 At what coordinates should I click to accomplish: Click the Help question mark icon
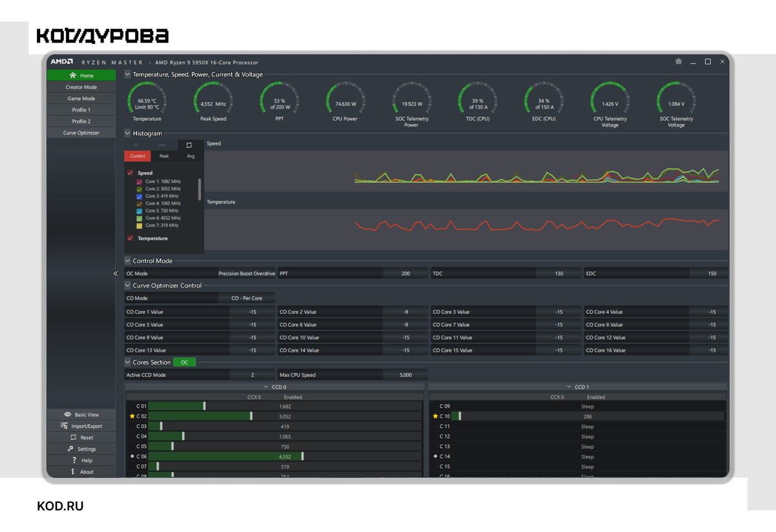[x=74, y=460]
